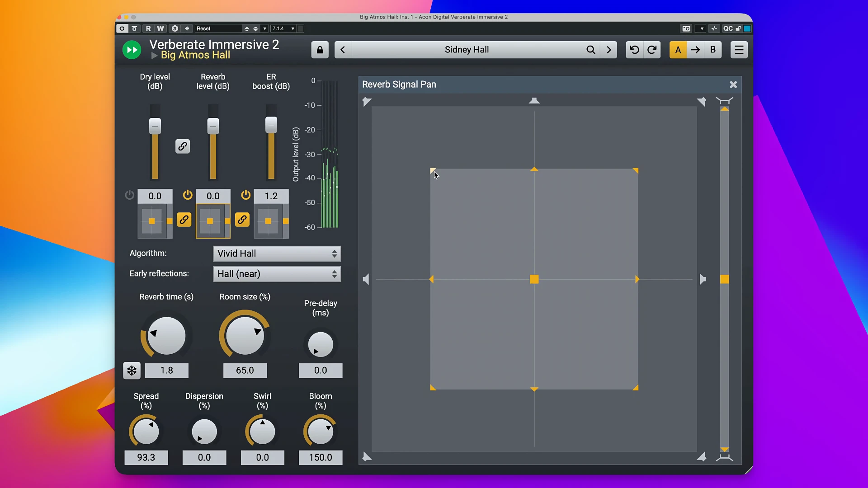Click the preset search magnifier icon

pos(591,50)
